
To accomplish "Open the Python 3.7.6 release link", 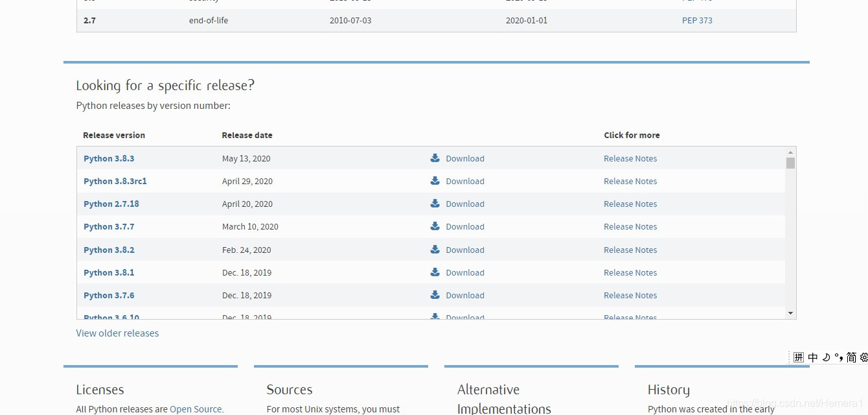I will [109, 295].
